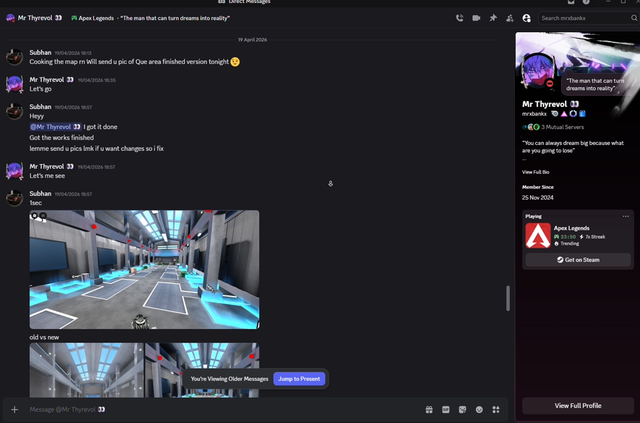Click the Mr Thyrevol avatar in the header
The width and height of the screenshot is (640, 423).
coord(11,18)
